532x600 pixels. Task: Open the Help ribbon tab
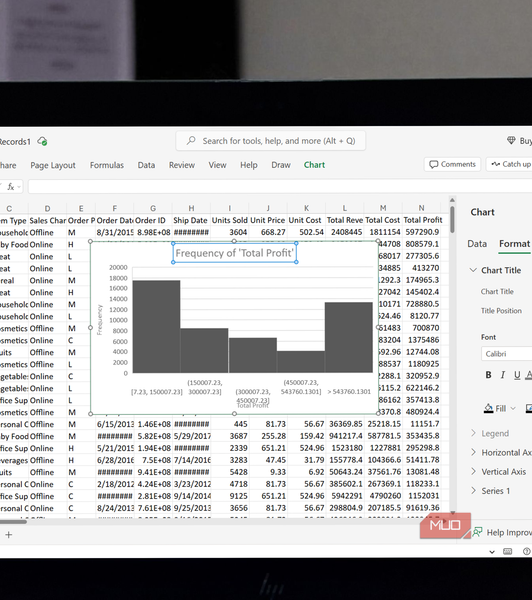[x=249, y=165]
